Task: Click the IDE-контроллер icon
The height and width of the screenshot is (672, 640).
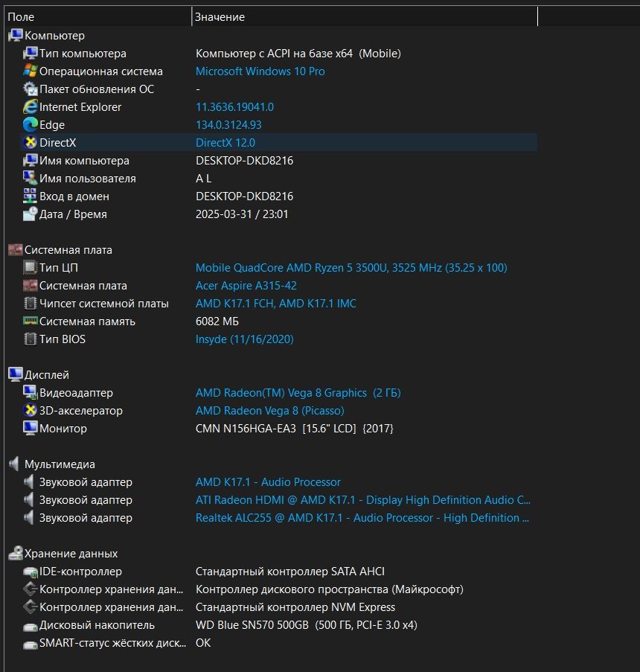Action: [x=31, y=572]
